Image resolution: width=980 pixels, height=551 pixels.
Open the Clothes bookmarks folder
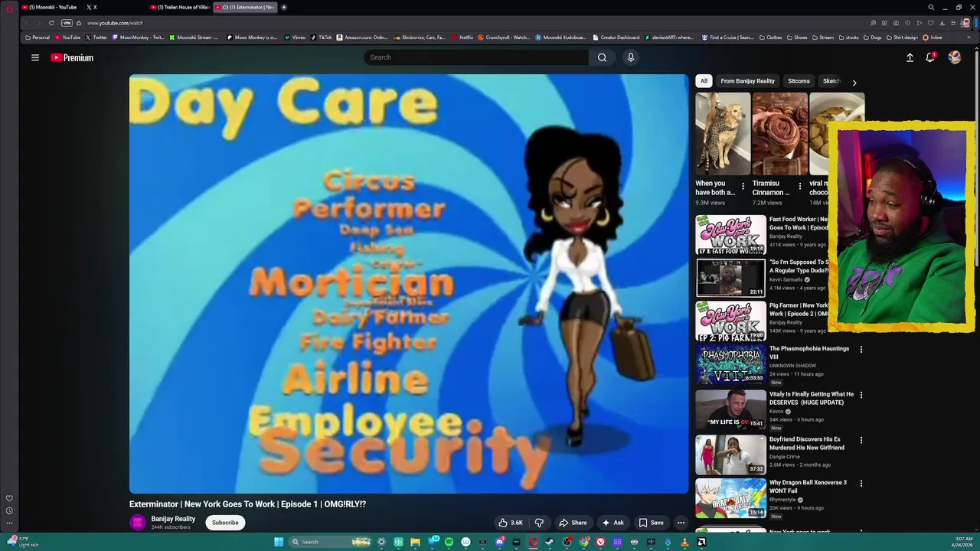(771, 37)
